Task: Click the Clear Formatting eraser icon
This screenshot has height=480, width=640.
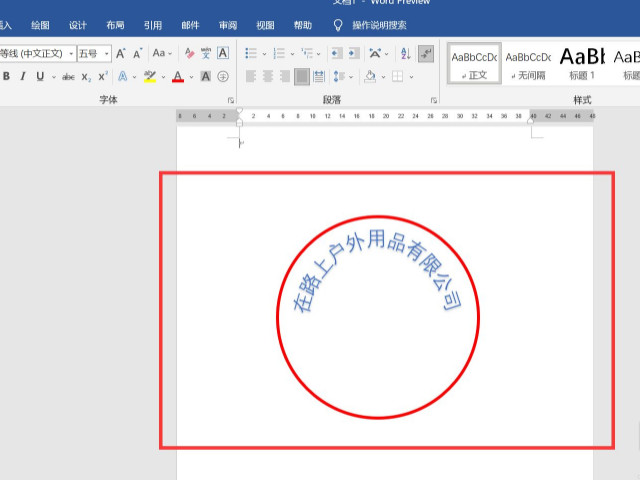Action: (x=189, y=53)
